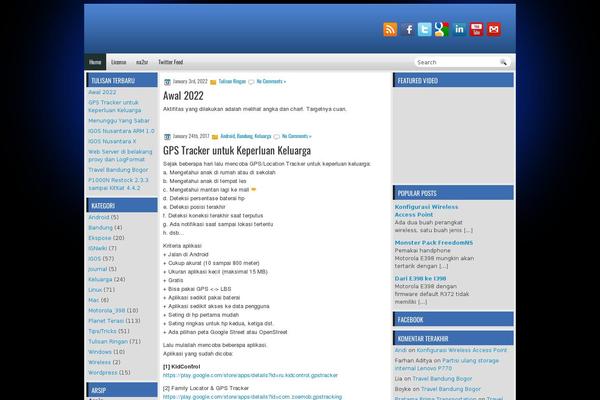This screenshot has width=600, height=400.
Task: Select the Keluarga category in Kategori list
Action: (100, 279)
